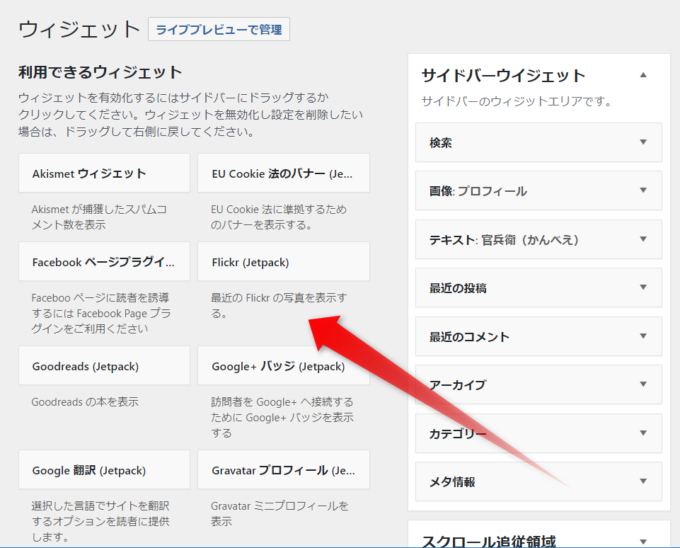
Task: Expand the 画像: プロフィール widget arrow
Action: click(643, 191)
